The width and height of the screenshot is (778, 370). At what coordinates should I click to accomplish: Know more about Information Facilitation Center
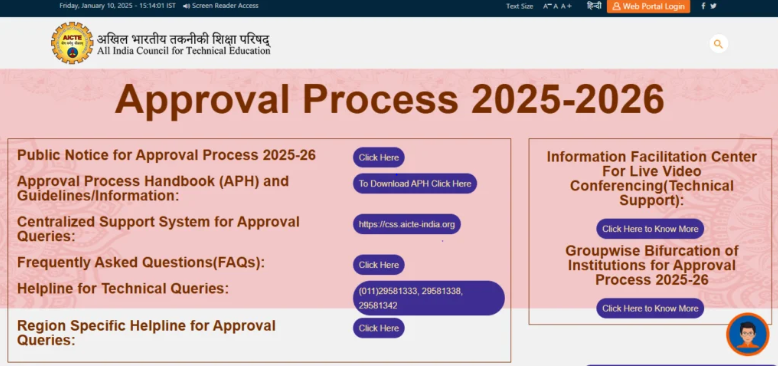click(x=650, y=229)
